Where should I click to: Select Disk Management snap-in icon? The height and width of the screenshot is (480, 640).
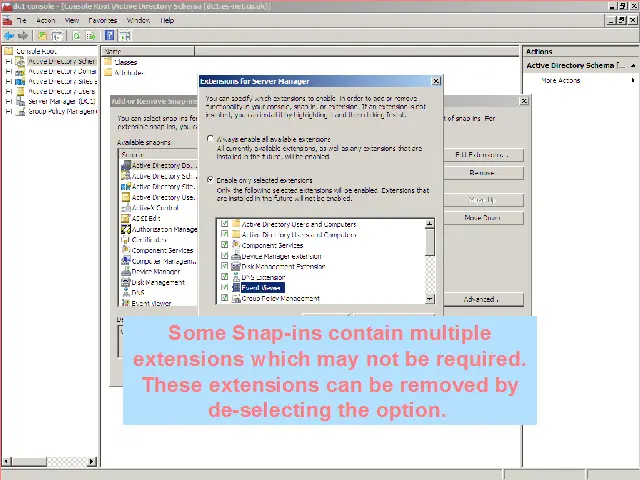click(125, 282)
